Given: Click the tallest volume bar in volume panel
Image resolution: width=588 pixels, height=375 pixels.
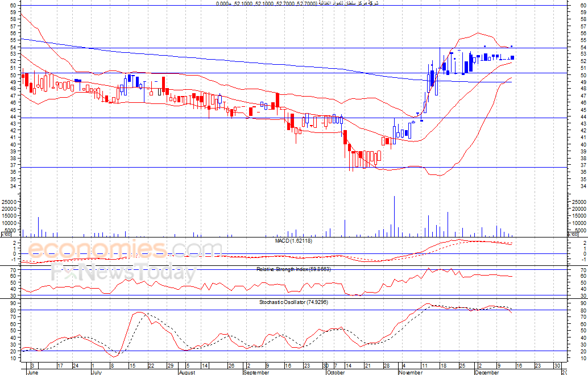Looking at the screenshot, I should coord(394,216).
